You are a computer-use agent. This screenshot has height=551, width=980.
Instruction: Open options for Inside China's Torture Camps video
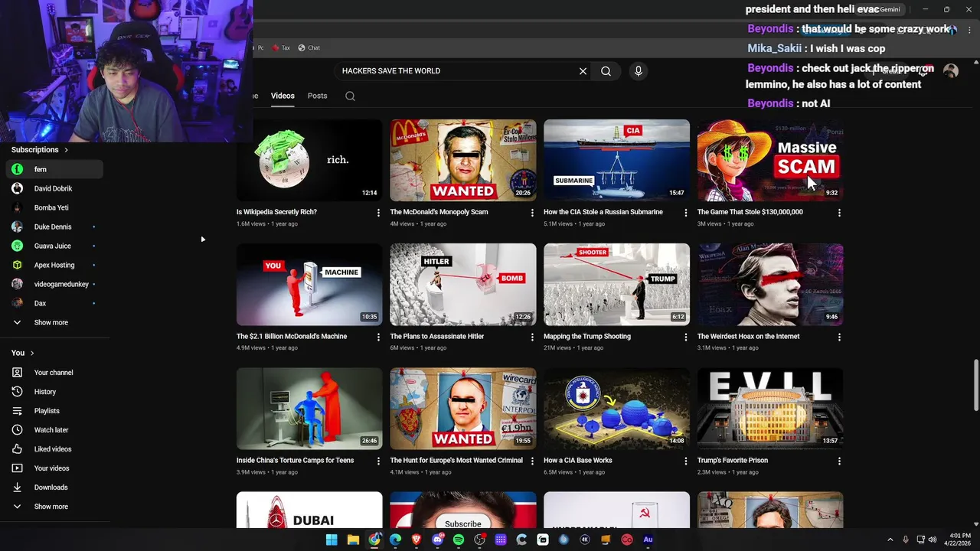point(378,461)
